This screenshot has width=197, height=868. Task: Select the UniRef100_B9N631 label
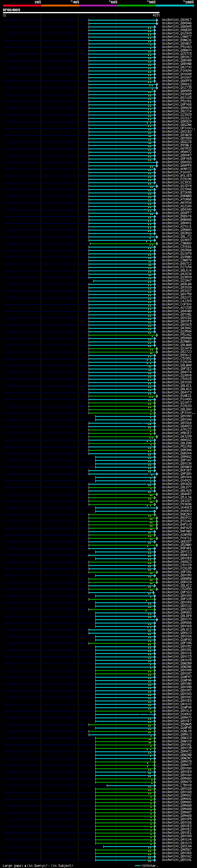(x=177, y=40)
